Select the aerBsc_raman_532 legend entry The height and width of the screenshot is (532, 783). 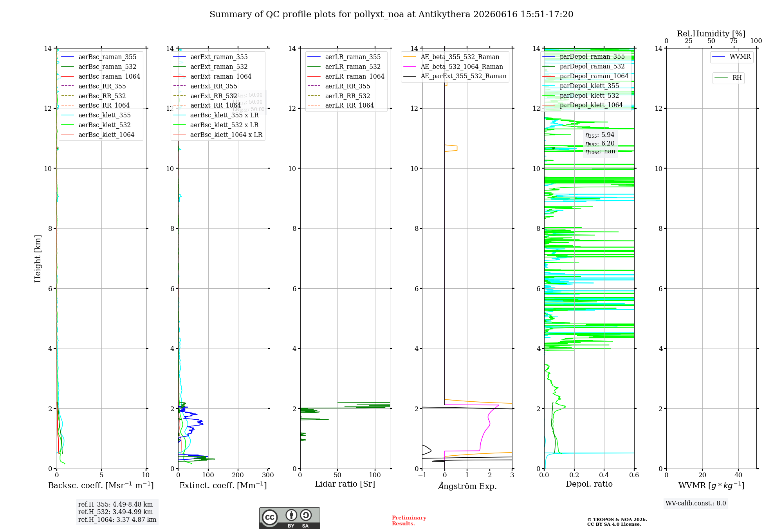click(x=99, y=67)
